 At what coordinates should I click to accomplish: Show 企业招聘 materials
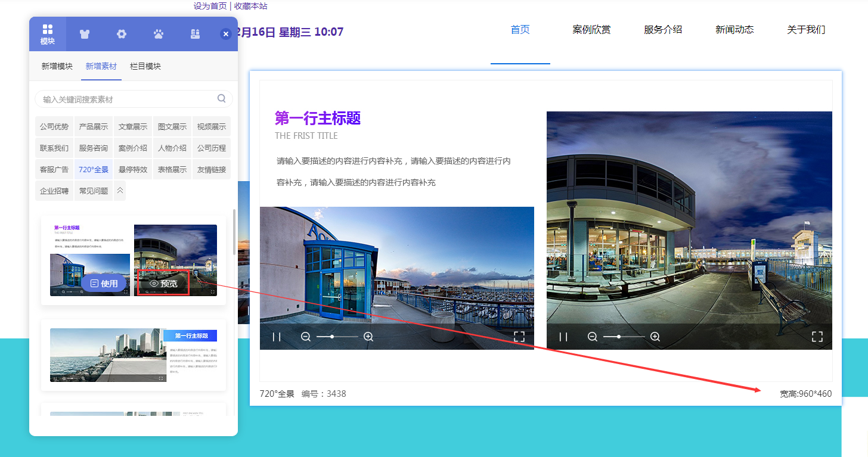[54, 191]
